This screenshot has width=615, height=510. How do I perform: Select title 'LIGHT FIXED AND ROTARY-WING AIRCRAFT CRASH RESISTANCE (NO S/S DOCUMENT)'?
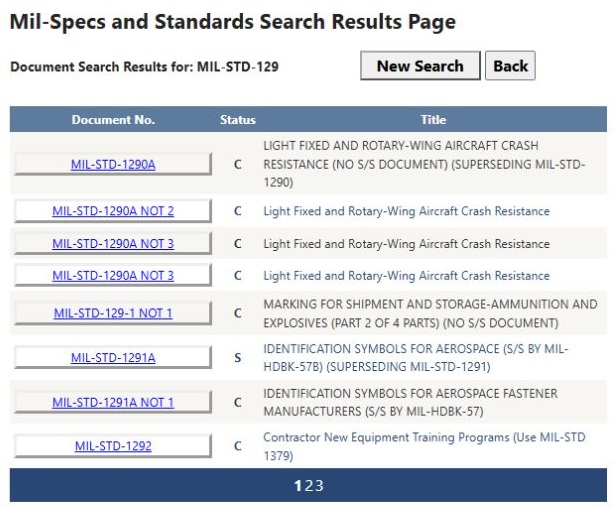(424, 164)
